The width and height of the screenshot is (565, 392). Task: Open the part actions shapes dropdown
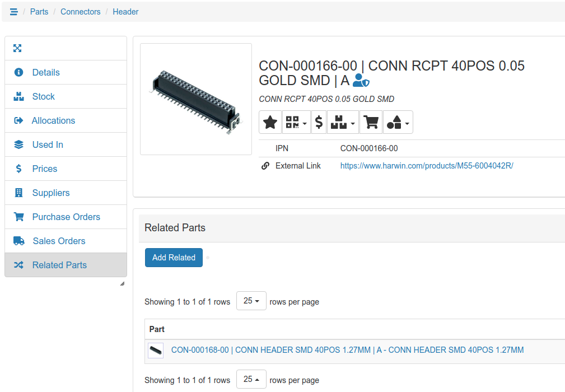coord(398,122)
